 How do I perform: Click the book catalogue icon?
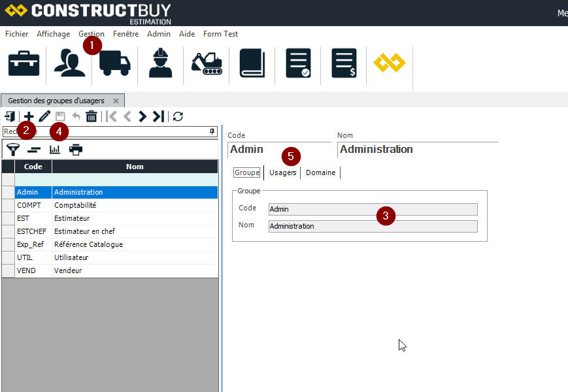[252, 63]
